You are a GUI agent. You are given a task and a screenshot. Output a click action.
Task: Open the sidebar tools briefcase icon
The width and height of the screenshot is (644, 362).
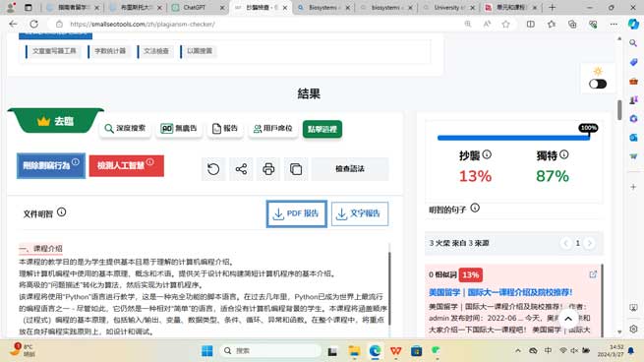[x=633, y=81]
